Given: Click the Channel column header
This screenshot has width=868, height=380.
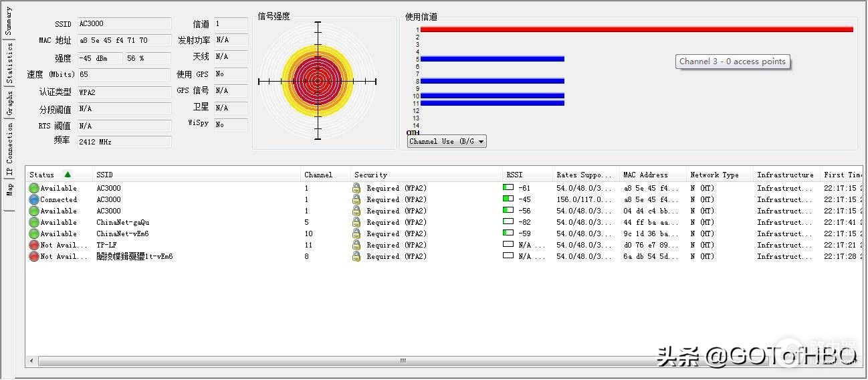Looking at the screenshot, I should (318, 175).
